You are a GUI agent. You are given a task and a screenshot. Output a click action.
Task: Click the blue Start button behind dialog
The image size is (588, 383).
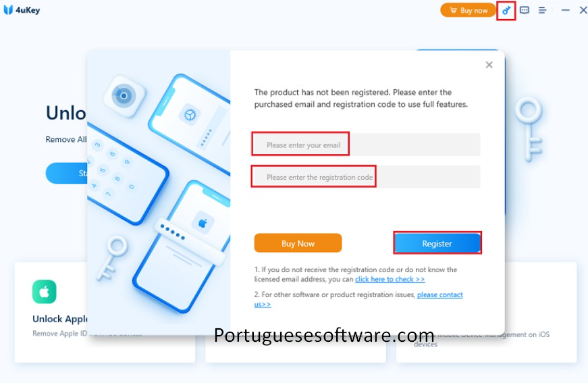[66, 173]
